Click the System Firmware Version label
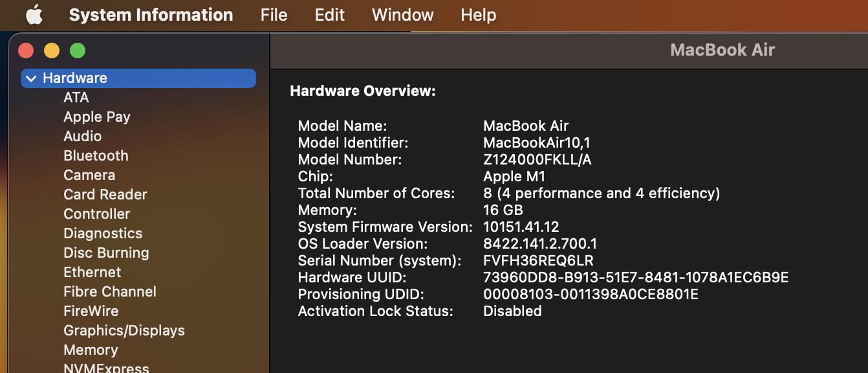Screen dimensions: 868x373 (385, 227)
